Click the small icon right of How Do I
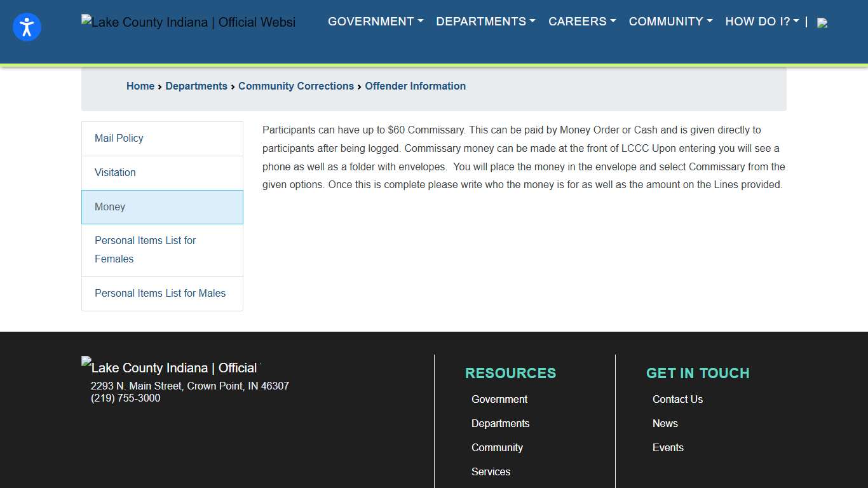This screenshot has width=868, height=488. (822, 23)
